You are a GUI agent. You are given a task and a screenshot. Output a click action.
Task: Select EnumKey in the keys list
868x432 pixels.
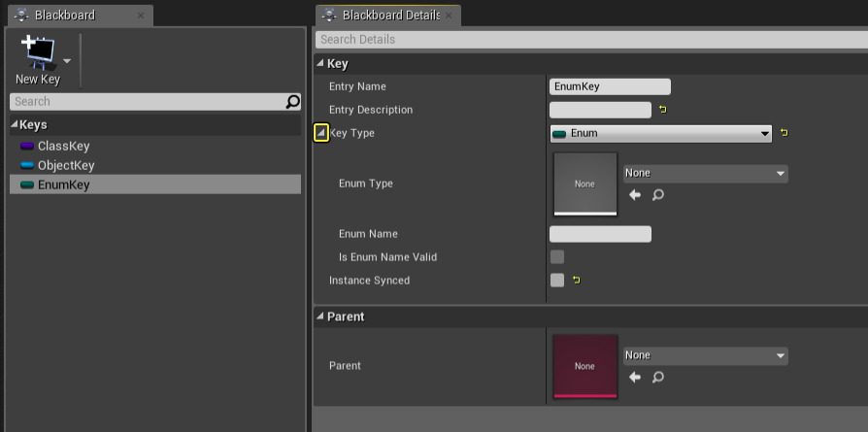(63, 184)
